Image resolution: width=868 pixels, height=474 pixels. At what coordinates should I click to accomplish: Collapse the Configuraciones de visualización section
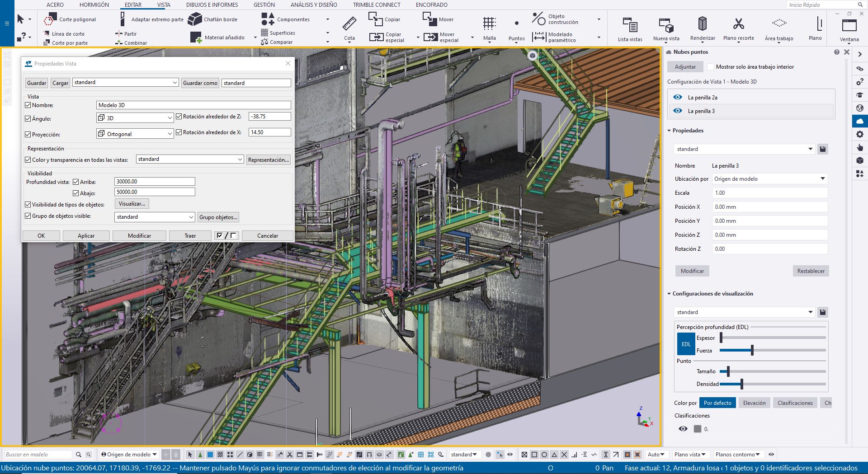669,294
